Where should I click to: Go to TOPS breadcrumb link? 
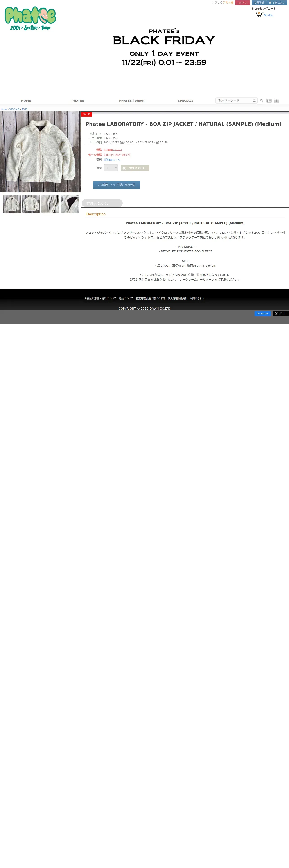tap(25, 109)
